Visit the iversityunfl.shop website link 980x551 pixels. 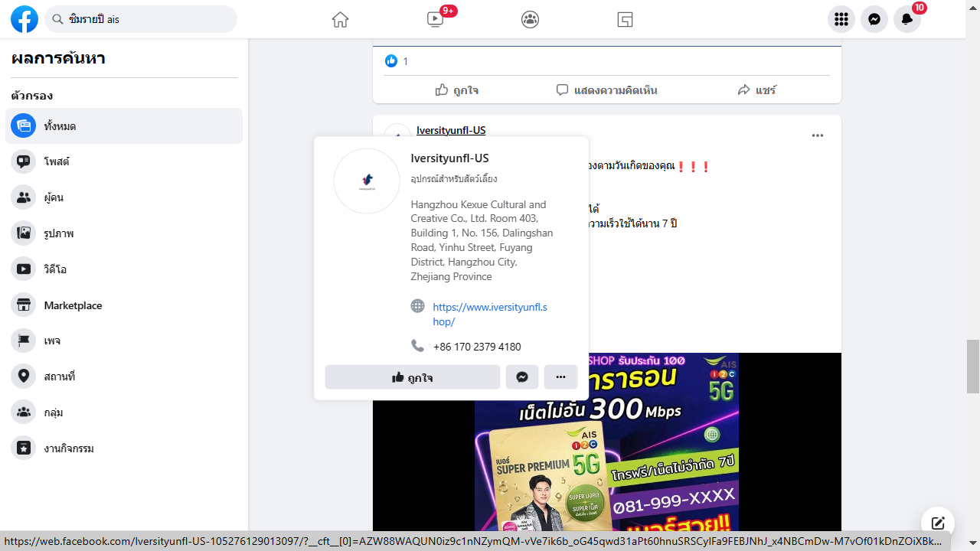pyautogui.click(x=490, y=315)
